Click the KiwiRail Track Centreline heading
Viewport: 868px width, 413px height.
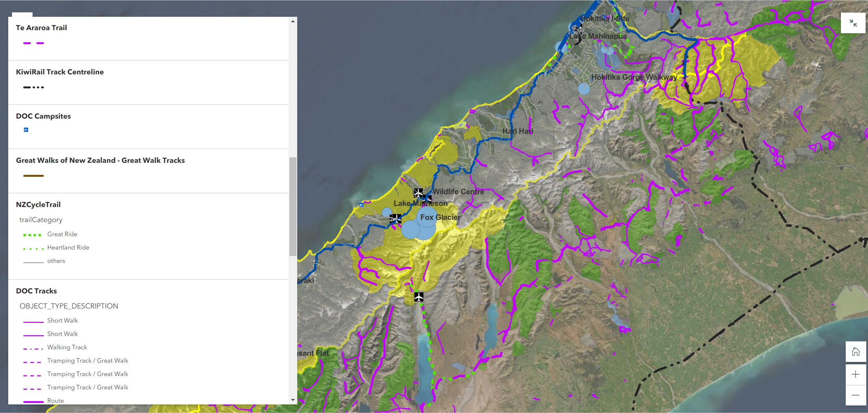coord(60,72)
